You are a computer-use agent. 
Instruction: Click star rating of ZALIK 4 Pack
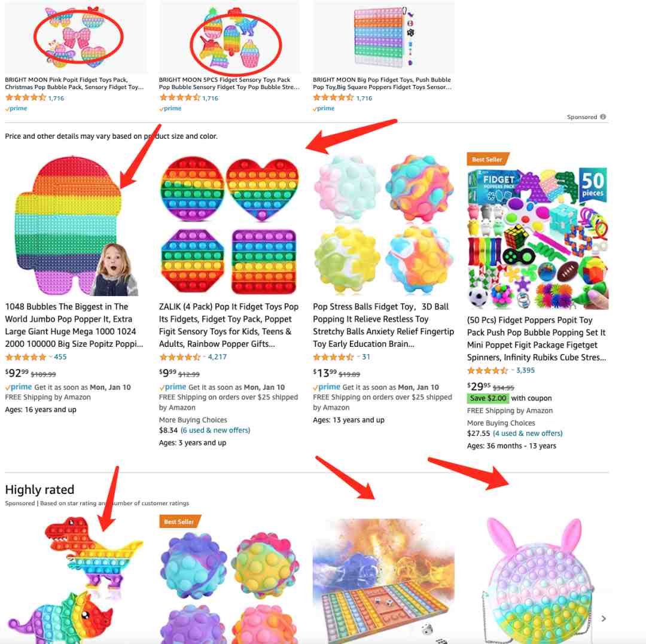click(x=179, y=357)
